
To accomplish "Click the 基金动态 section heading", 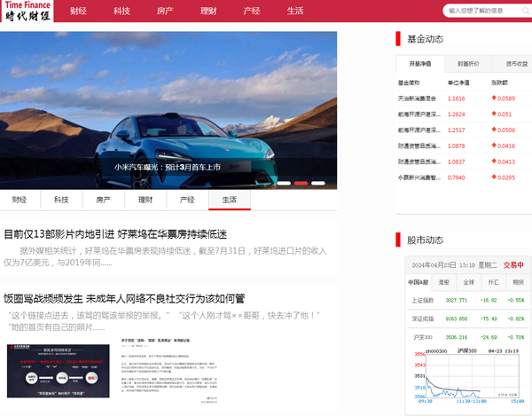I will pyautogui.click(x=425, y=39).
